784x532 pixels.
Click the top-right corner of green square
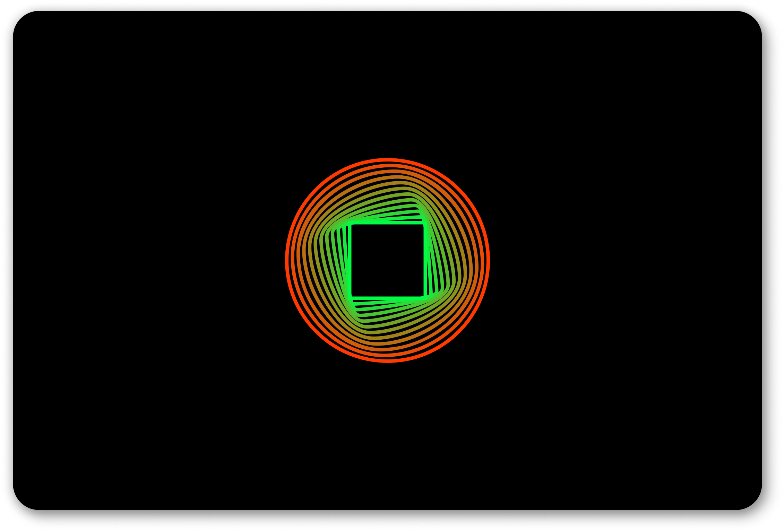click(425, 223)
